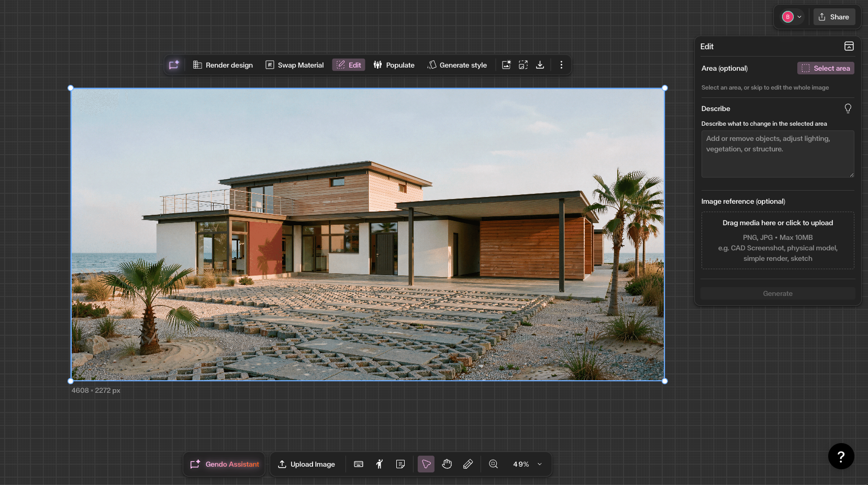Click the person figure icon in bottom bar
Image resolution: width=868 pixels, height=485 pixels.
click(380, 464)
